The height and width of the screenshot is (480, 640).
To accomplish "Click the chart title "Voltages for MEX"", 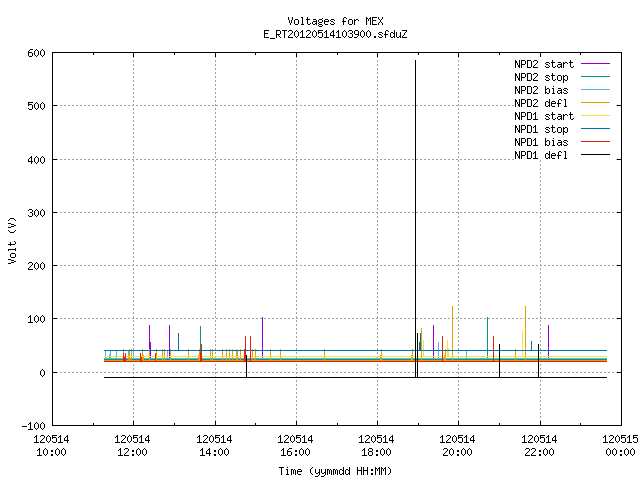I will tap(335, 21).
